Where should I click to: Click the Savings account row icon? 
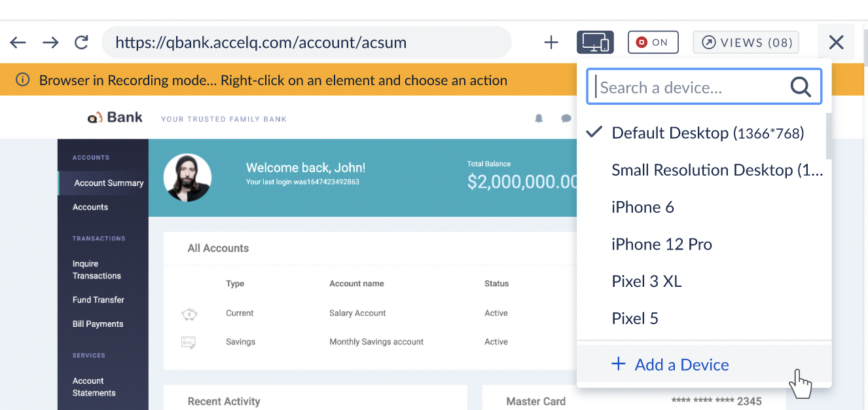click(x=189, y=342)
